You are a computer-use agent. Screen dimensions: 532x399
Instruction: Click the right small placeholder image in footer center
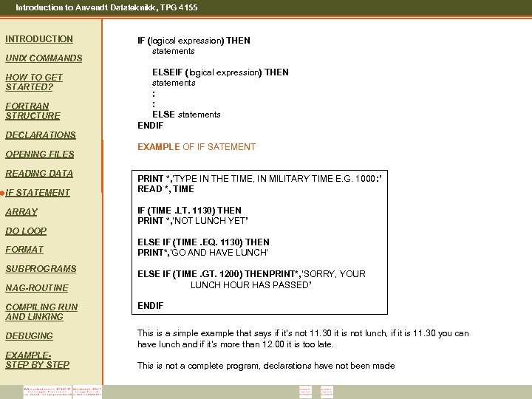pos(327,392)
